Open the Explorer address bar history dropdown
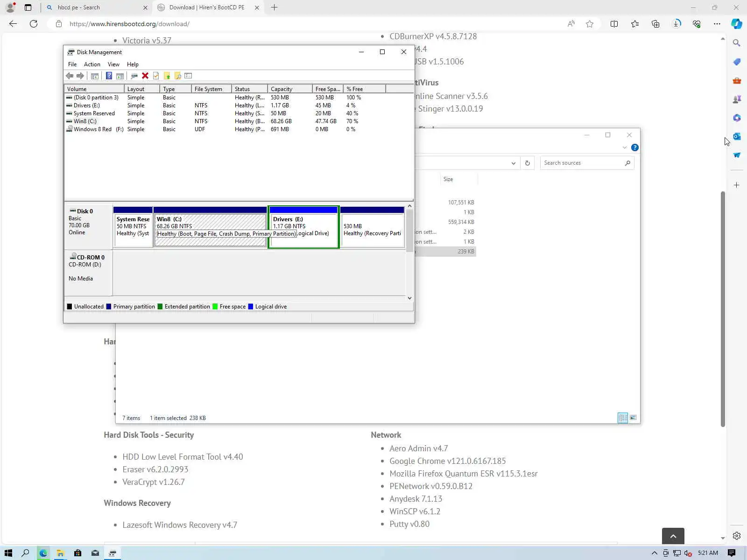 [x=514, y=163]
